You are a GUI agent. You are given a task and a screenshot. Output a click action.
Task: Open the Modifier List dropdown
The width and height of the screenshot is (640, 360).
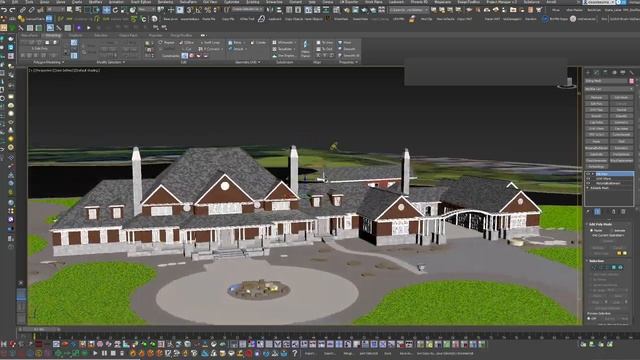609,89
